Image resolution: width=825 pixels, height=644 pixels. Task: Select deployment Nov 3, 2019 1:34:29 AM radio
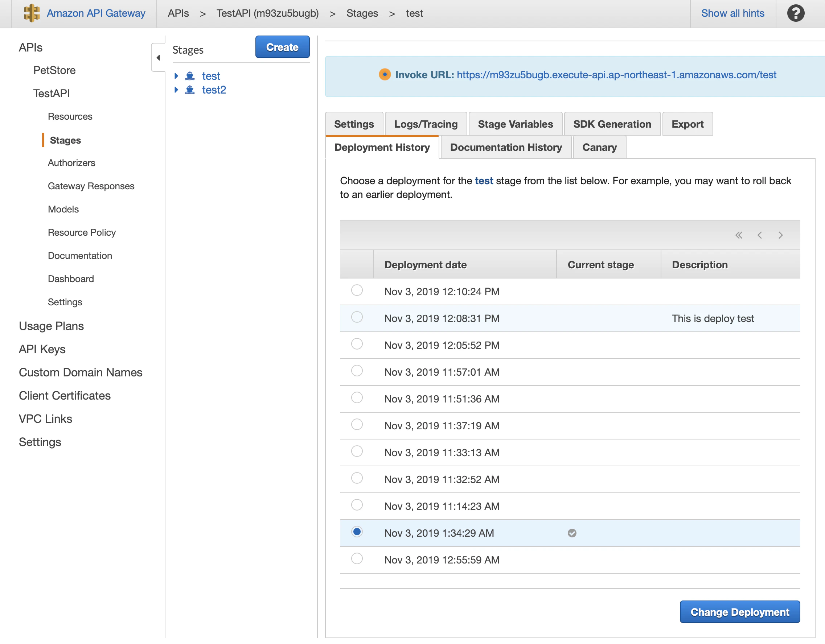pos(357,531)
